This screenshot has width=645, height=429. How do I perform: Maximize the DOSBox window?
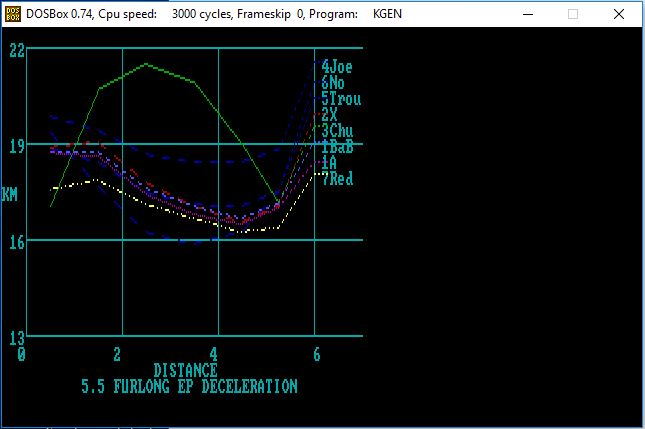[x=573, y=14]
